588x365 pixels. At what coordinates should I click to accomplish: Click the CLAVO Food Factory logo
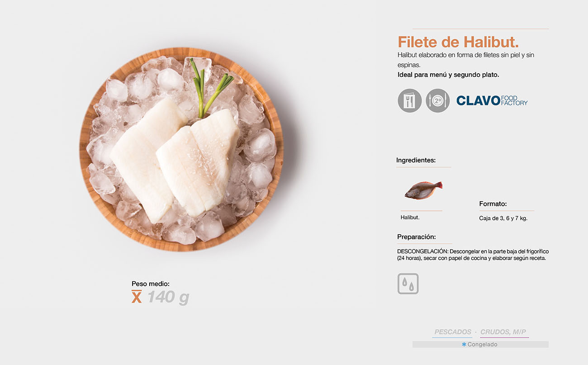coord(492,100)
